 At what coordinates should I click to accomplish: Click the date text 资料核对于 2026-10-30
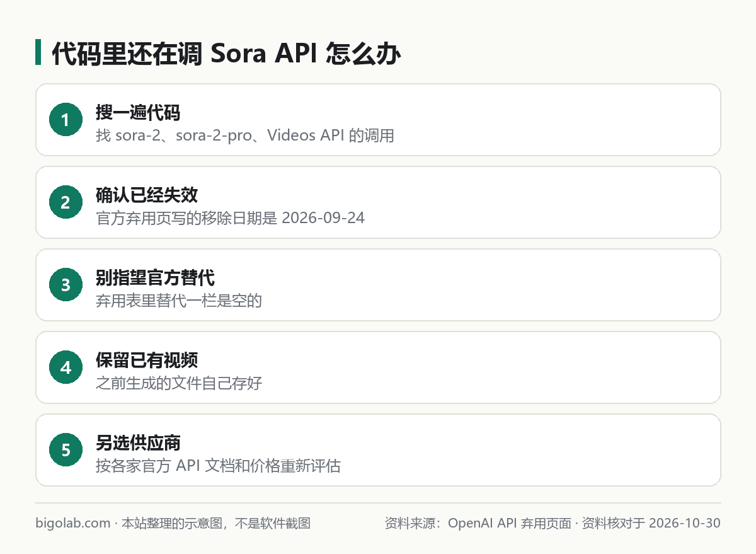(x=651, y=523)
